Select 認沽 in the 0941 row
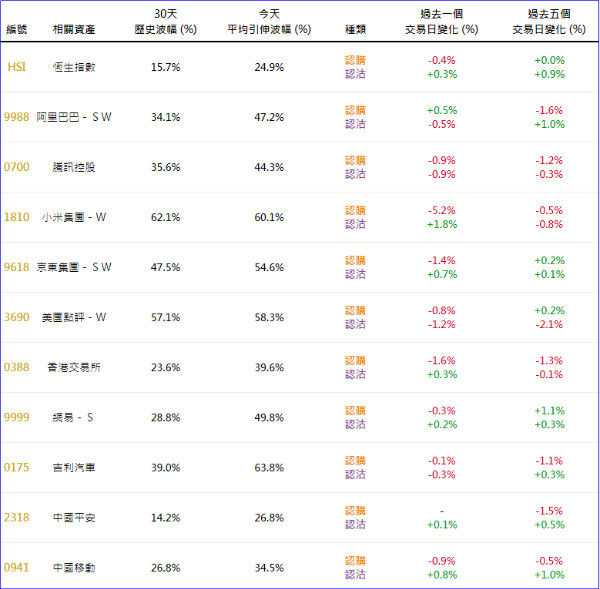The image size is (600, 589). coord(355,574)
